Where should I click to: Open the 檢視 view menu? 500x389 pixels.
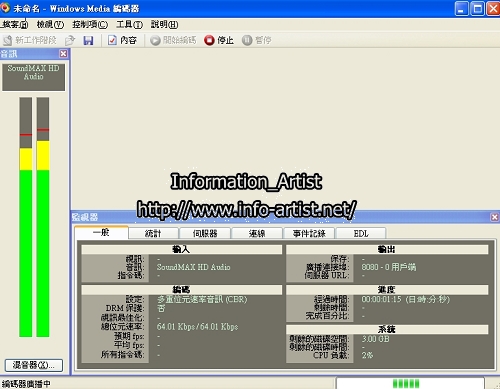(50, 24)
